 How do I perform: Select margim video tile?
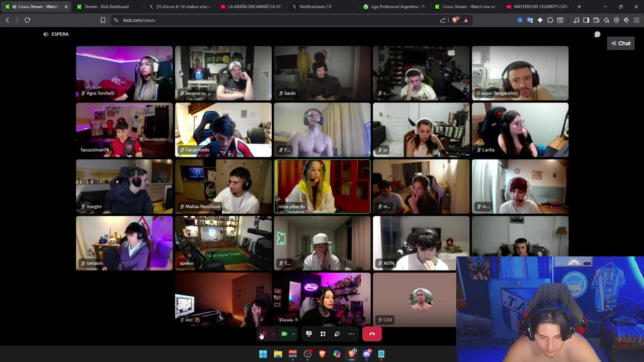[124, 187]
